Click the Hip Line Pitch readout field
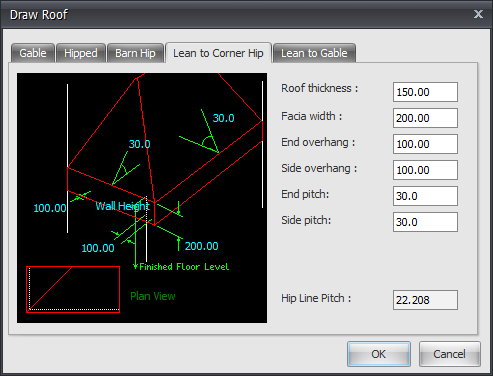Image resolution: width=493 pixels, height=376 pixels. tap(425, 300)
